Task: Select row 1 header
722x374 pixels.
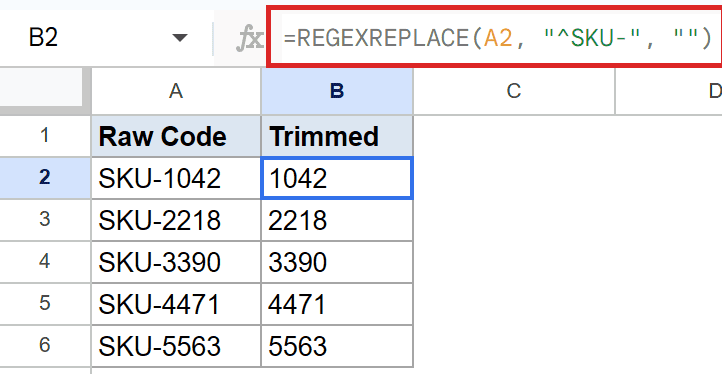Action: tap(45, 136)
